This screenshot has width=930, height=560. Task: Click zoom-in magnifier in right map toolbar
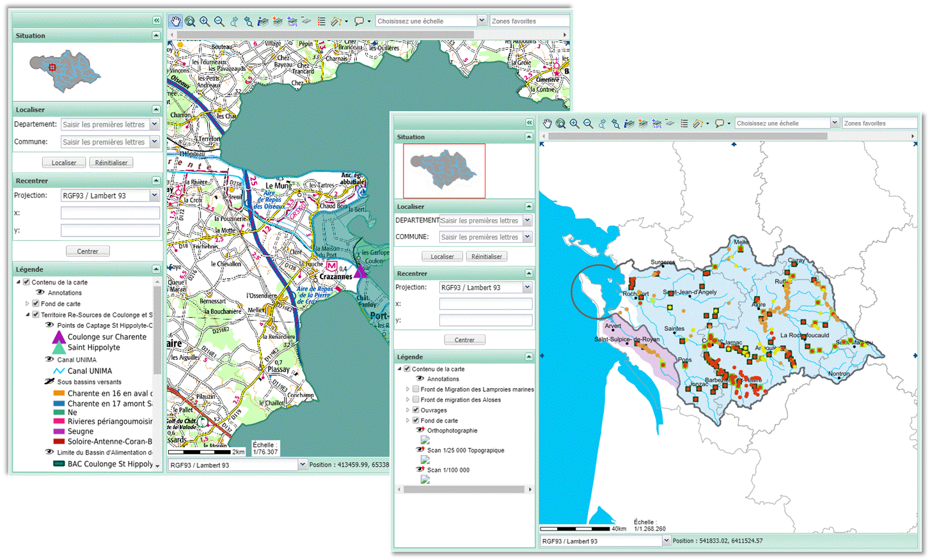pos(574,123)
